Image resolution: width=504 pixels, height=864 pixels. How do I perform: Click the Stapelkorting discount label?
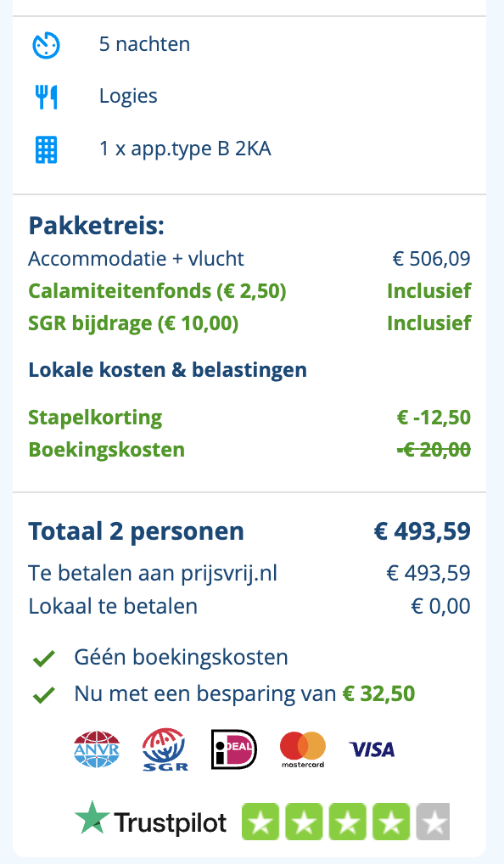(x=95, y=418)
